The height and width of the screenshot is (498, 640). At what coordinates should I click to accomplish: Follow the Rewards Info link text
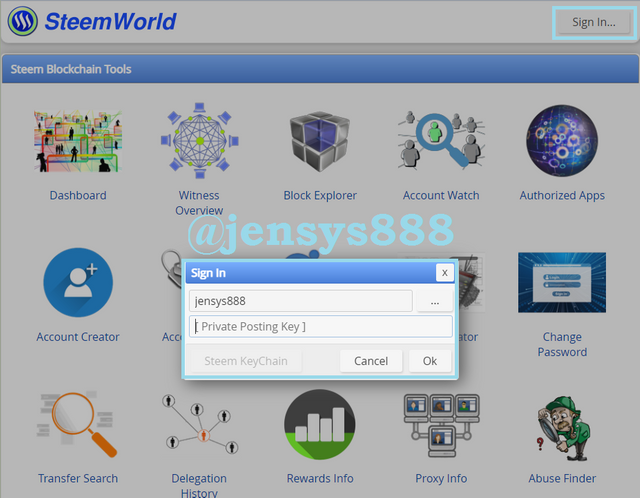tap(320, 478)
